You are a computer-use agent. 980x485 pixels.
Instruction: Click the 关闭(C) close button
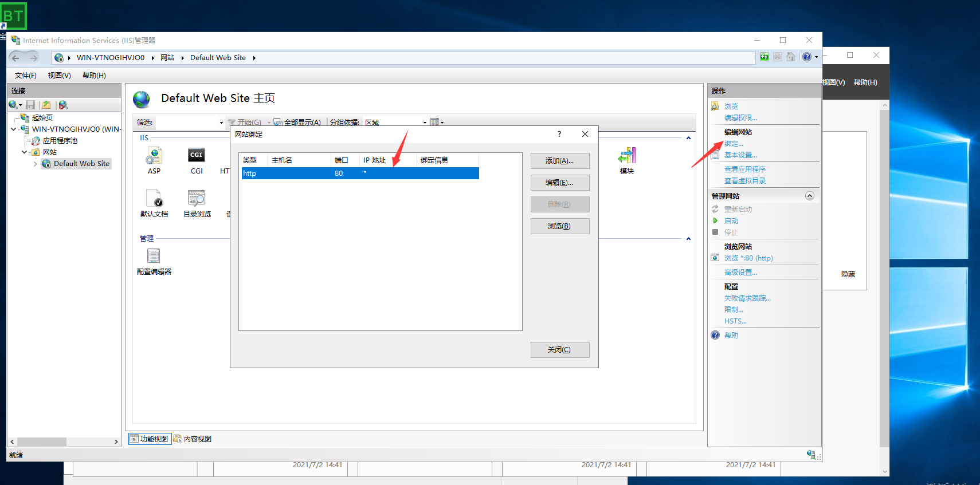[x=560, y=350]
